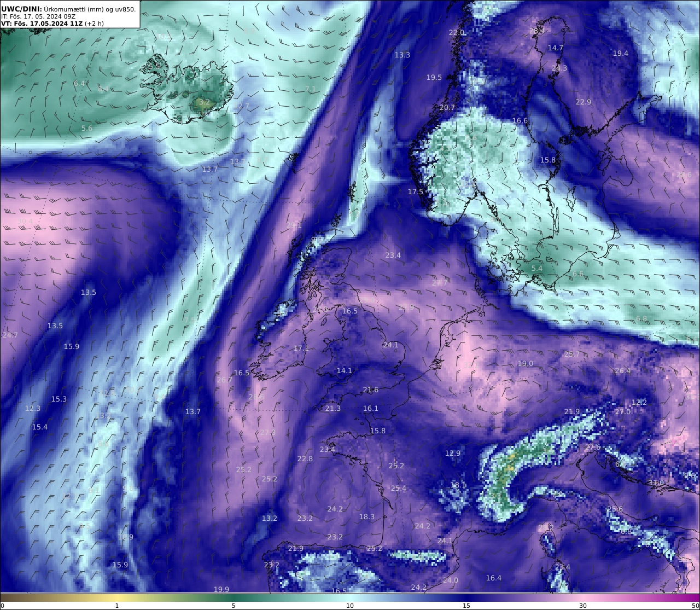Click the 12.2 value label
Image resolution: width=700 pixels, height=610 pixels.
coord(639,403)
